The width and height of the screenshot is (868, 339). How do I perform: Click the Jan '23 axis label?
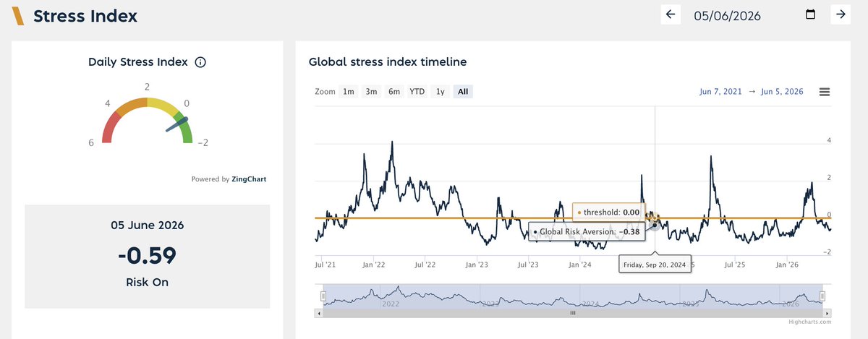point(477,265)
